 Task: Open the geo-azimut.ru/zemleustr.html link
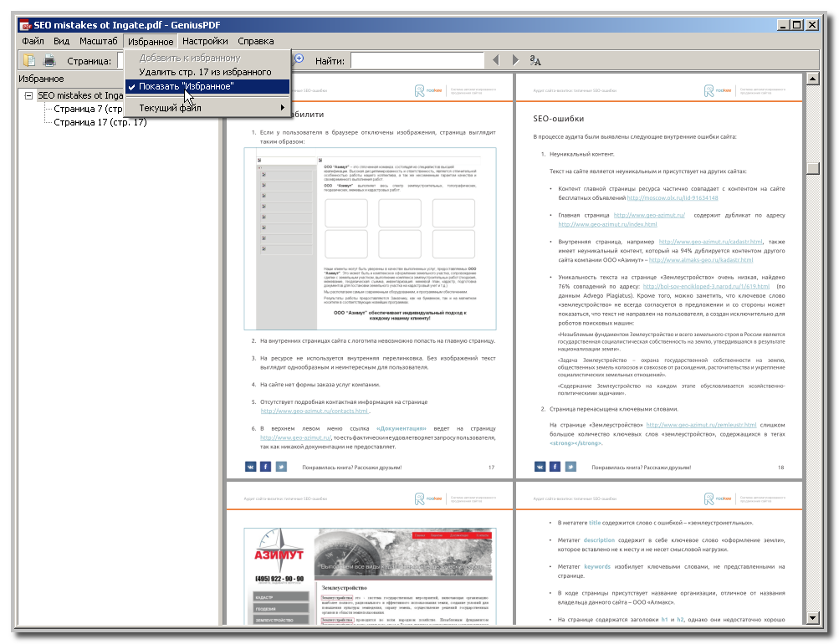[701, 425]
